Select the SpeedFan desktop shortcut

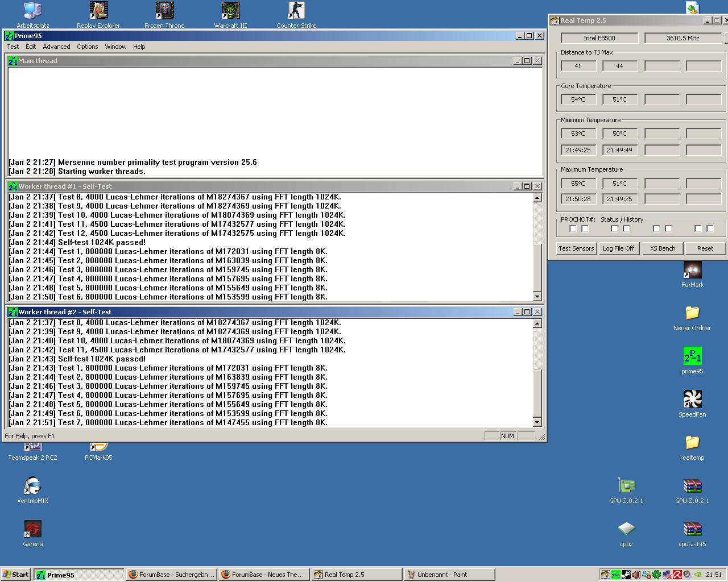[692, 404]
